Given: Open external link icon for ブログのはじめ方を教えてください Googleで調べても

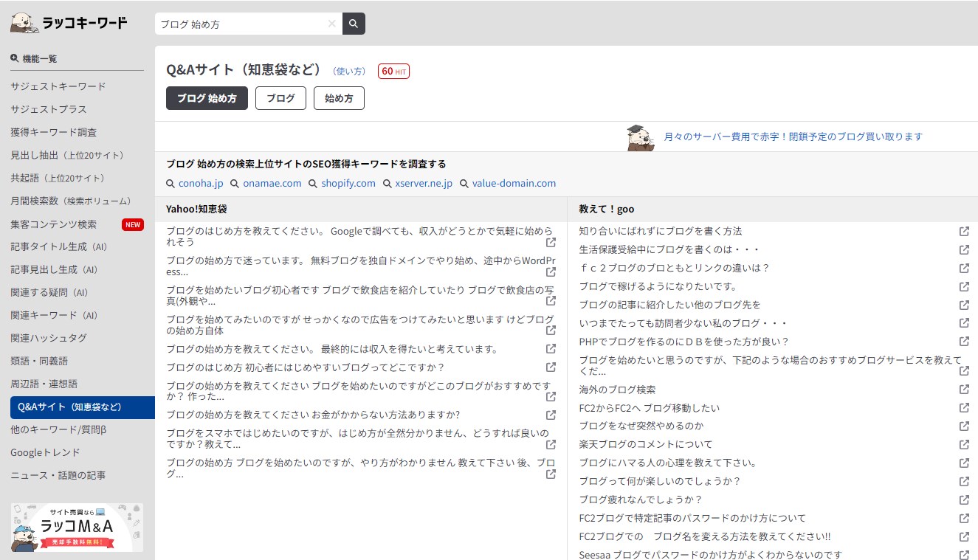Looking at the screenshot, I should pyautogui.click(x=551, y=242).
